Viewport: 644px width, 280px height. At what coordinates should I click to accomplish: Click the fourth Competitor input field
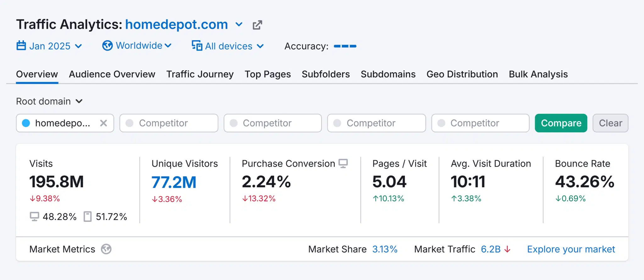click(x=480, y=123)
